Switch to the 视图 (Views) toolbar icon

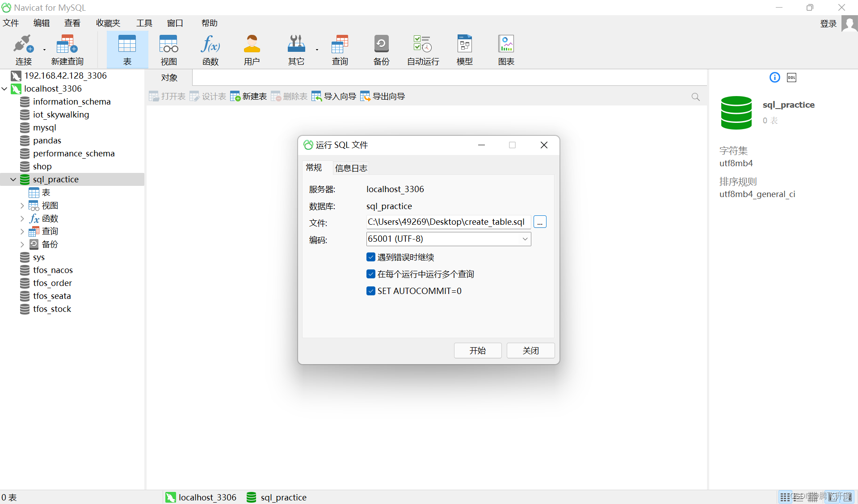click(168, 49)
